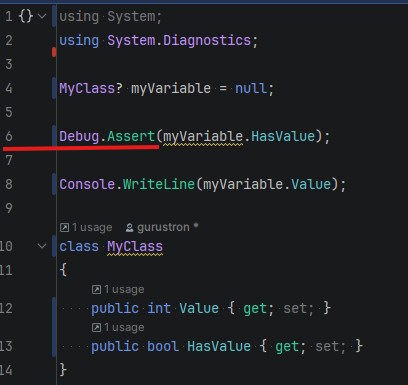Click the curly braces namespace icon on line 1
408x385 pixels.
pos(26,16)
